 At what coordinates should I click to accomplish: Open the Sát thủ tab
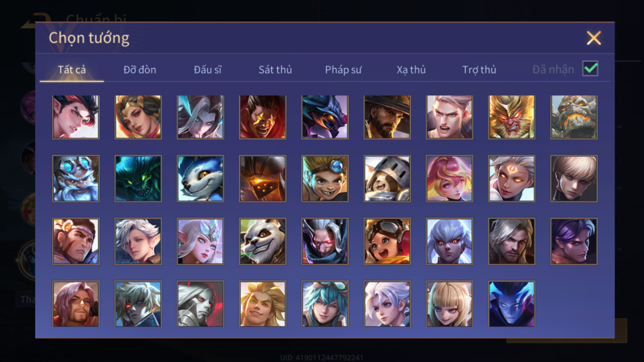[275, 70]
